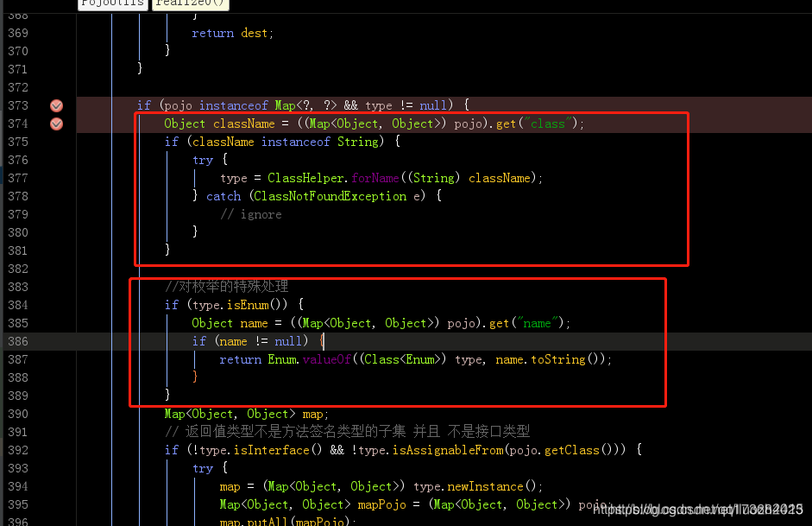Click the mapPojo variable on line 395
This screenshot has width=812, height=526.
pyautogui.click(x=381, y=504)
